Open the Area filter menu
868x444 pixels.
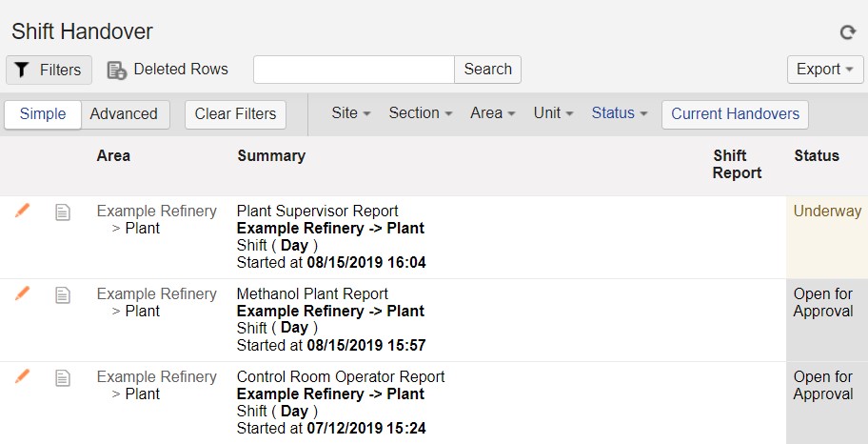point(493,113)
